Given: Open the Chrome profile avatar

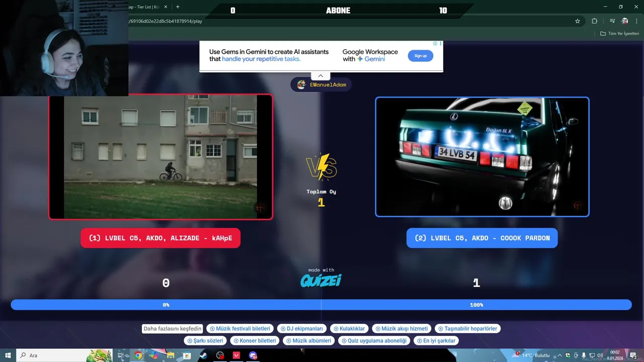Looking at the screenshot, I should (625, 21).
